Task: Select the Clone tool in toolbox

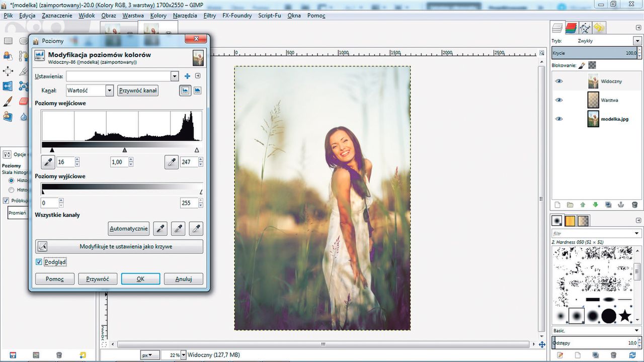Action: [8, 116]
